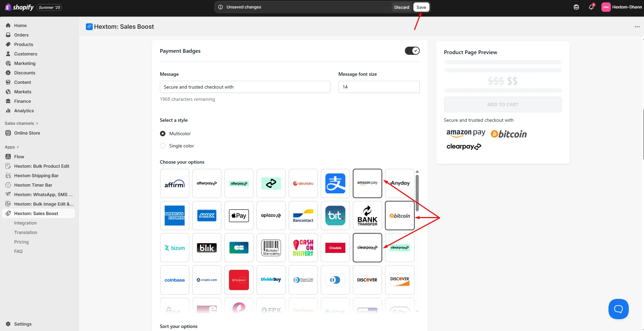Select the DivideBuy payment badge
The image size is (644, 331).
click(x=271, y=280)
